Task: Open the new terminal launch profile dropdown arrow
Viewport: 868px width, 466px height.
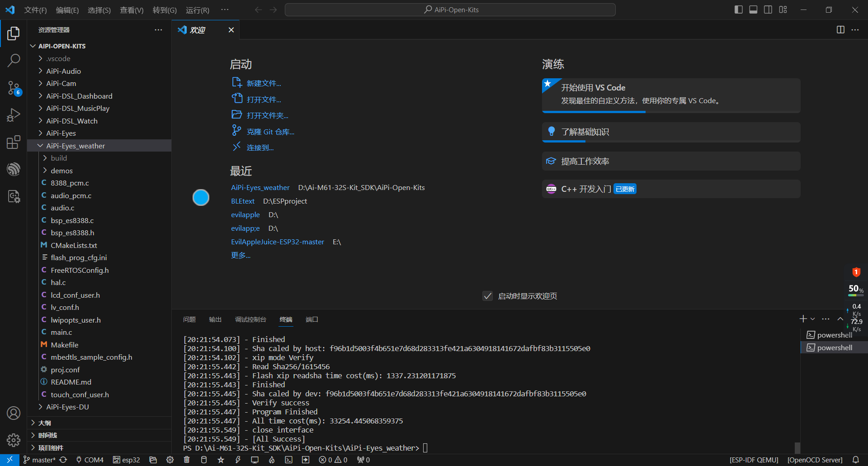Action: 813,319
